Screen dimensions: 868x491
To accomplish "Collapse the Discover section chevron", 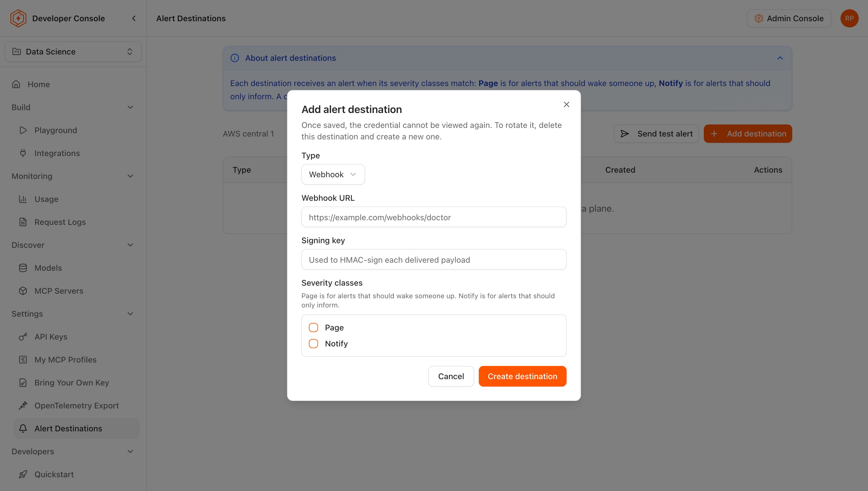I will coord(130,245).
